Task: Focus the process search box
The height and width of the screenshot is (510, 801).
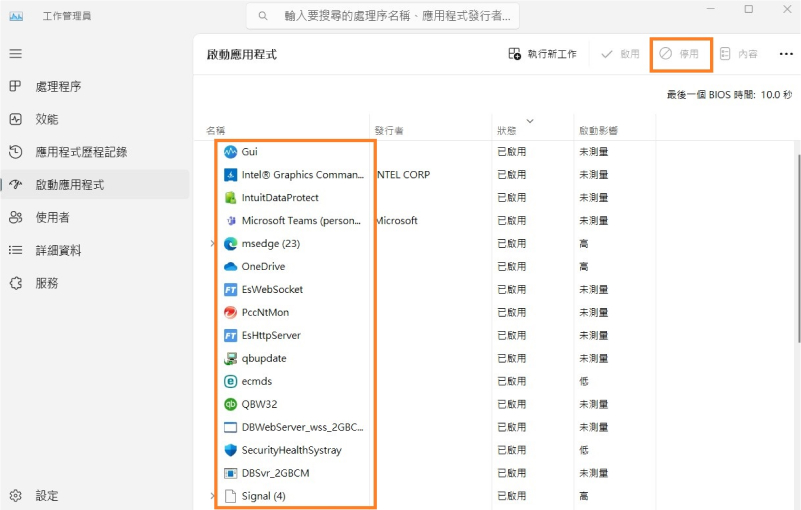Action: coord(383,16)
